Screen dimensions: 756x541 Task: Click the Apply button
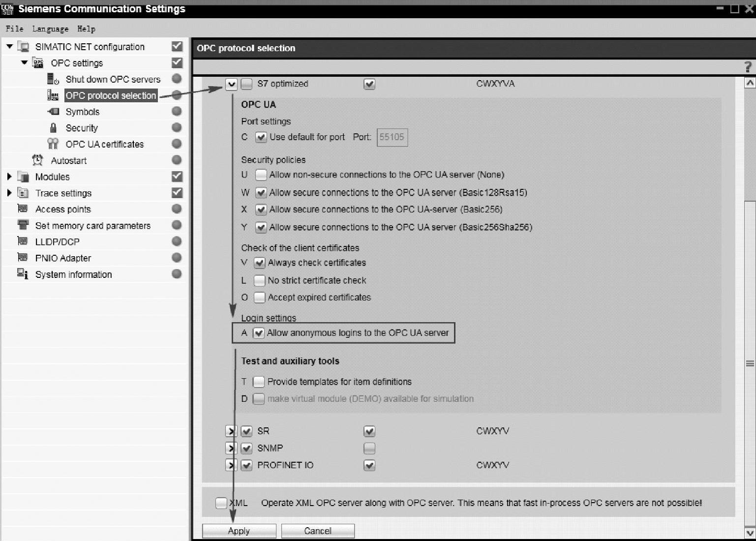pyautogui.click(x=239, y=531)
